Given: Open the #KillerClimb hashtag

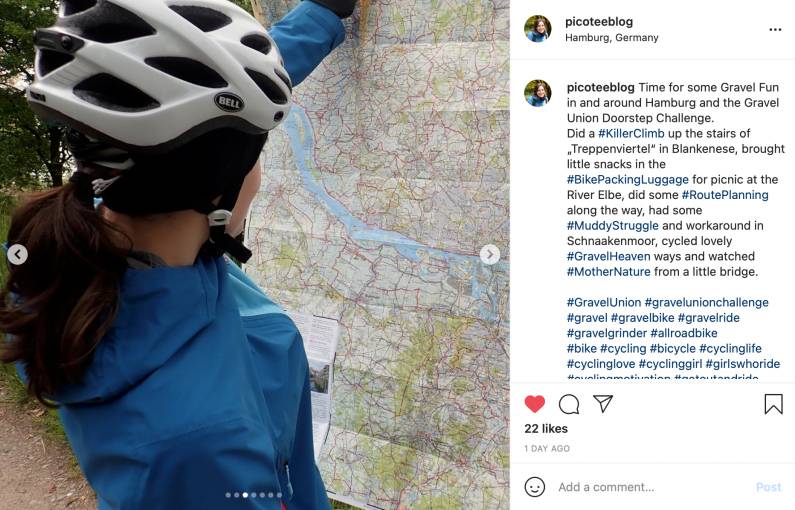Looking at the screenshot, I should [631, 133].
